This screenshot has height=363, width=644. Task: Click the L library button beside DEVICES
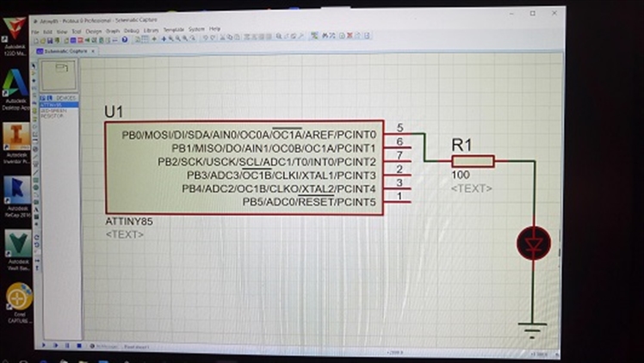click(x=50, y=97)
